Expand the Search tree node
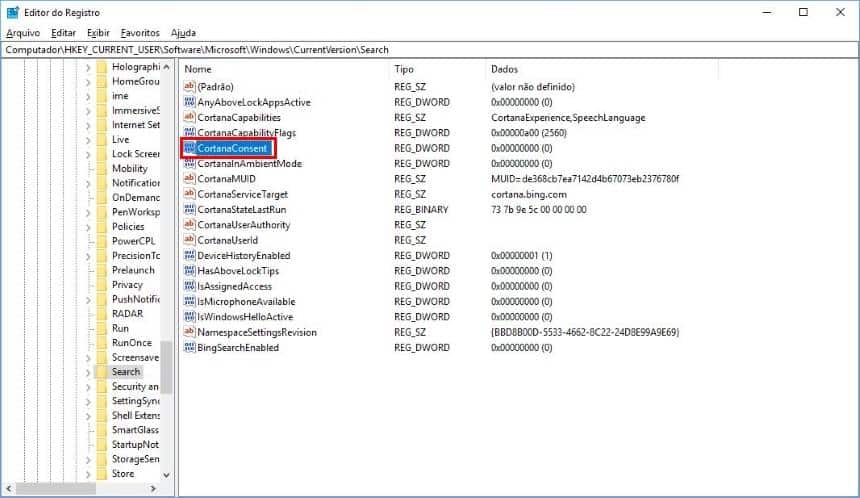860x498 pixels. point(88,372)
